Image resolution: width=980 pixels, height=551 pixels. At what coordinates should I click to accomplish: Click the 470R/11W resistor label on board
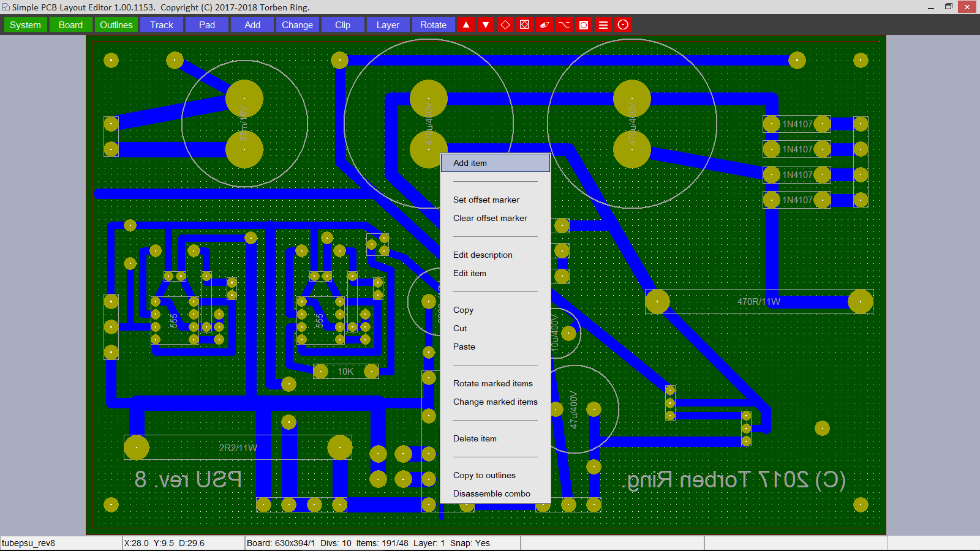pyautogui.click(x=758, y=302)
